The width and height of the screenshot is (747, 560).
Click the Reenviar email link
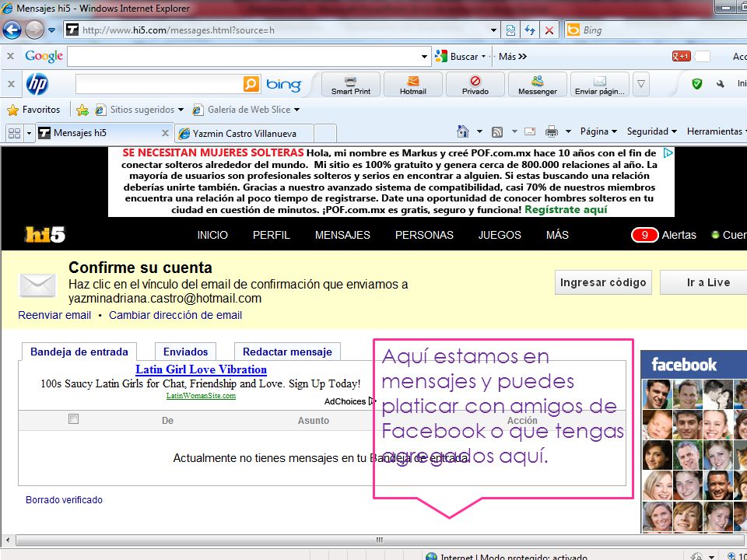tap(54, 315)
